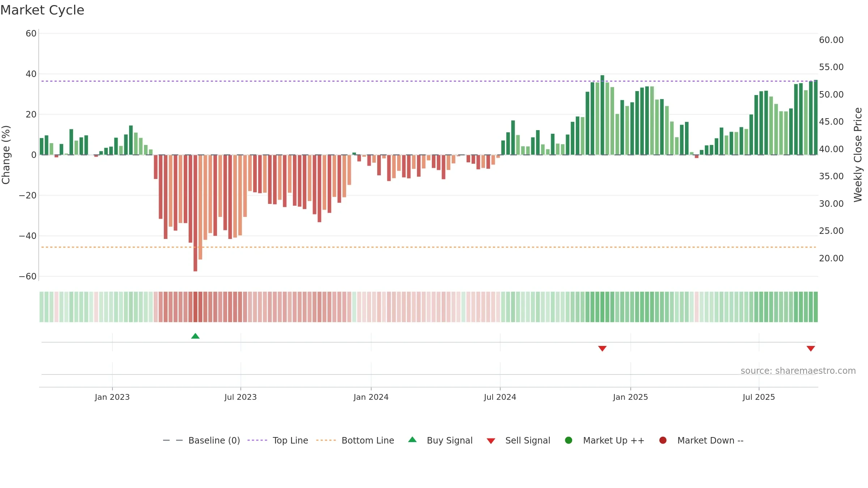Click the orange dotted line sample in legend
Viewport: 868px width, 488px height.
point(326,440)
